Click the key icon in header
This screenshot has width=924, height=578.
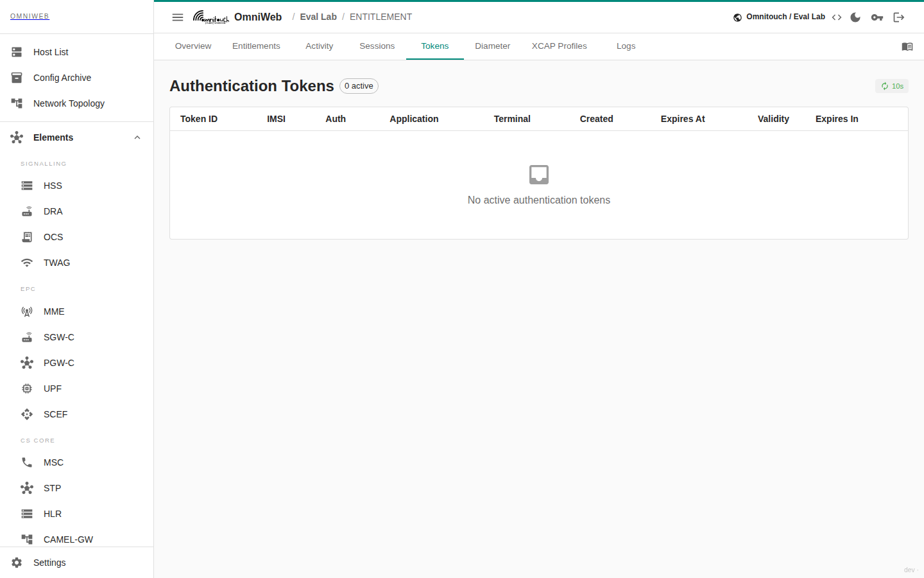coord(877,17)
